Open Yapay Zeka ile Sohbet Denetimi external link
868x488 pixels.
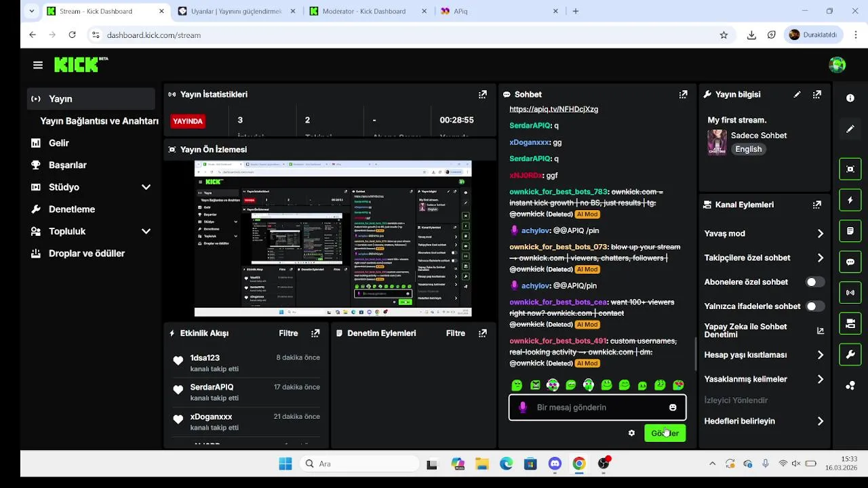[821, 331]
